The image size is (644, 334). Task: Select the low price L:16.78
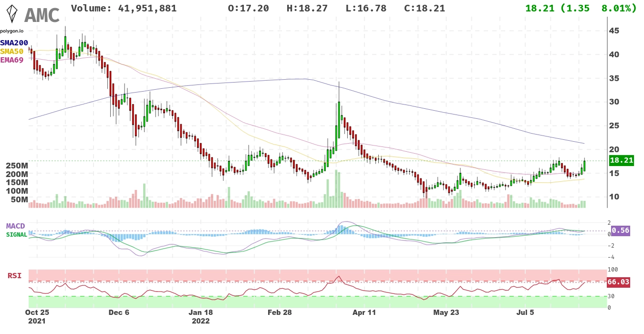(x=365, y=8)
